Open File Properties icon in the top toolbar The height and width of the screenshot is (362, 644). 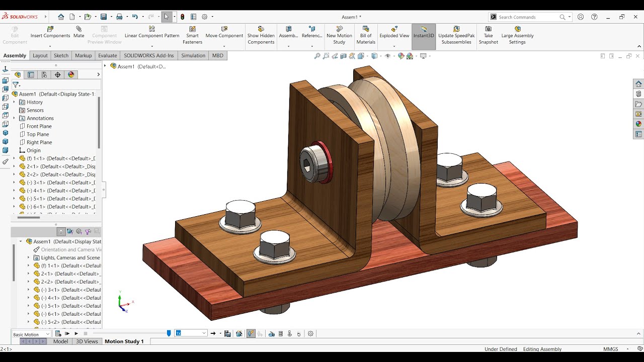click(194, 17)
